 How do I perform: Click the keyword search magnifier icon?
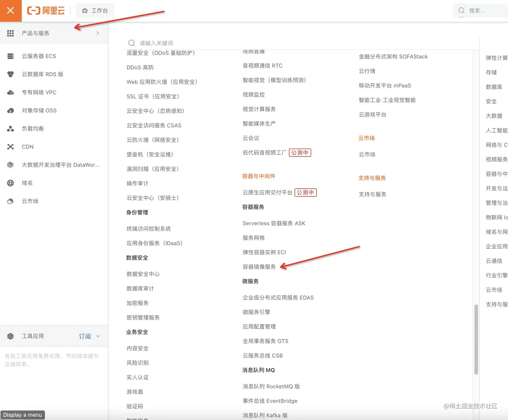click(131, 43)
